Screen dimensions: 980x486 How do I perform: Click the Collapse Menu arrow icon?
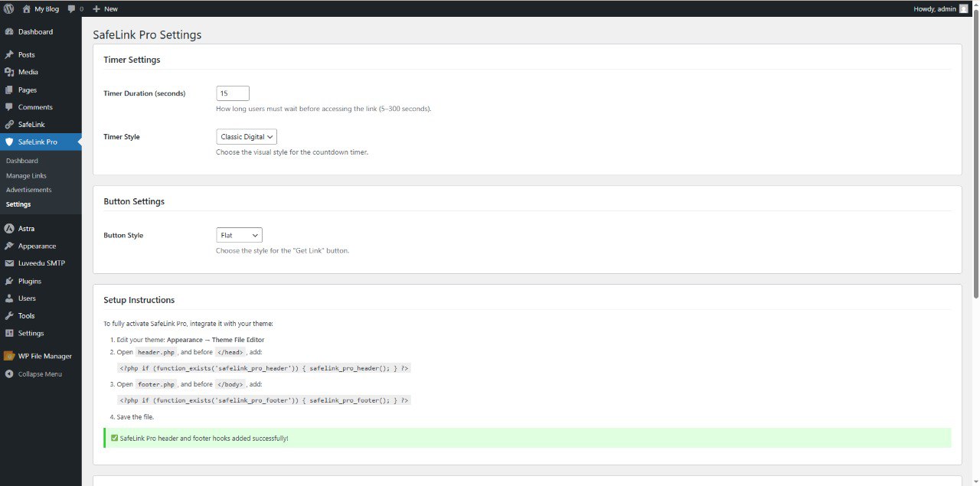tap(9, 374)
